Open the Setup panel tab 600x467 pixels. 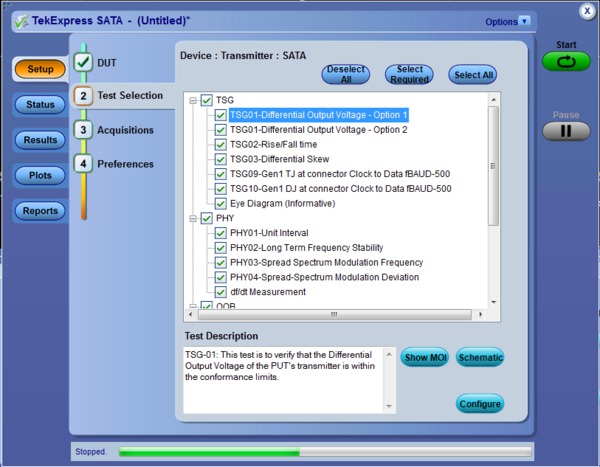[40, 69]
